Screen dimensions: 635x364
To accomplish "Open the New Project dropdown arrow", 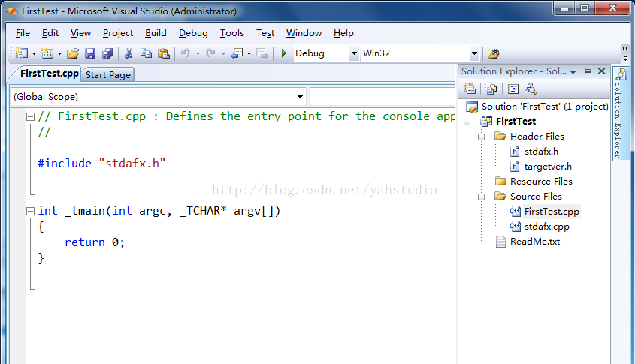I will click(x=34, y=53).
